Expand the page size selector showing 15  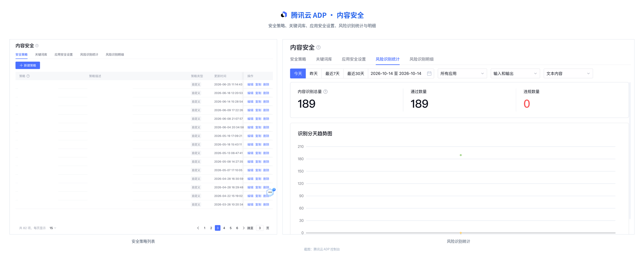(x=53, y=228)
